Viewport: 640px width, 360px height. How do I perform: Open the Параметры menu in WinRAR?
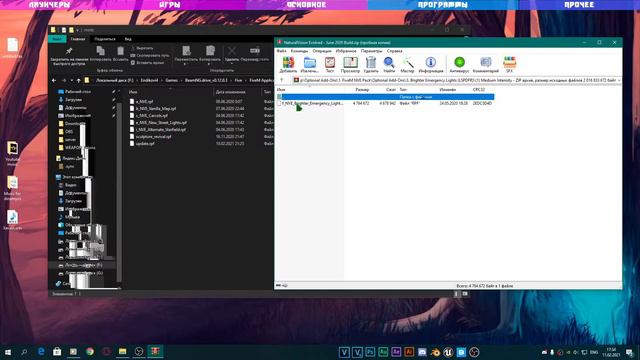click(371, 51)
